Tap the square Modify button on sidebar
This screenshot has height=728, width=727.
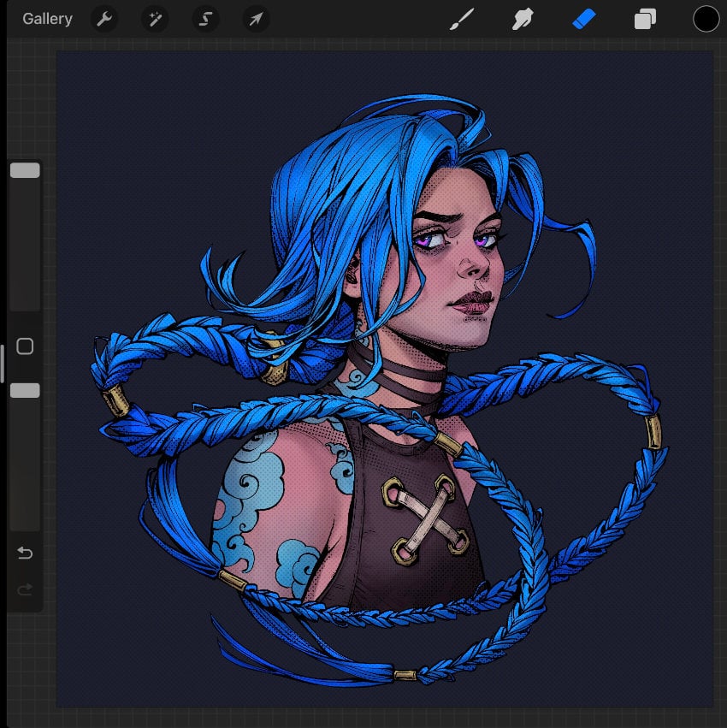(x=25, y=346)
